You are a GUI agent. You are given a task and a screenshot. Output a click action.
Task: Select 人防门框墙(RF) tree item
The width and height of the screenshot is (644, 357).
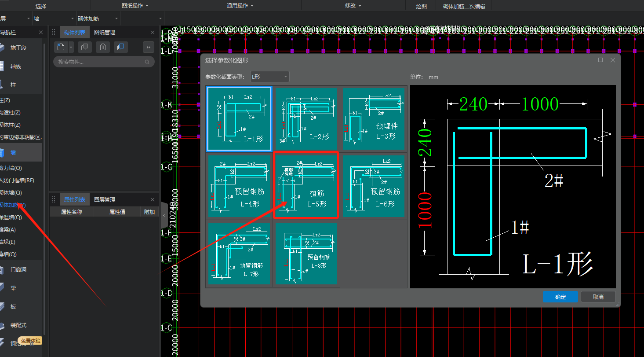pos(17,180)
